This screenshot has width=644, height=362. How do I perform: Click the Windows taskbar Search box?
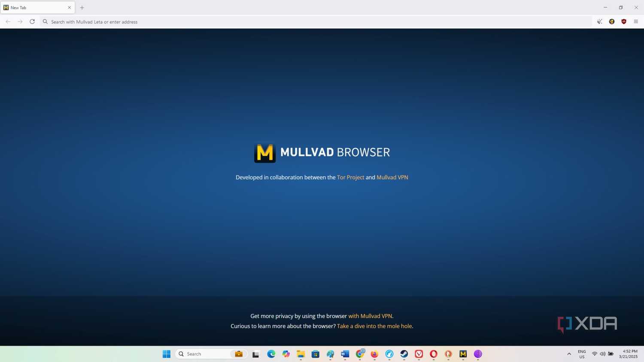click(211, 354)
